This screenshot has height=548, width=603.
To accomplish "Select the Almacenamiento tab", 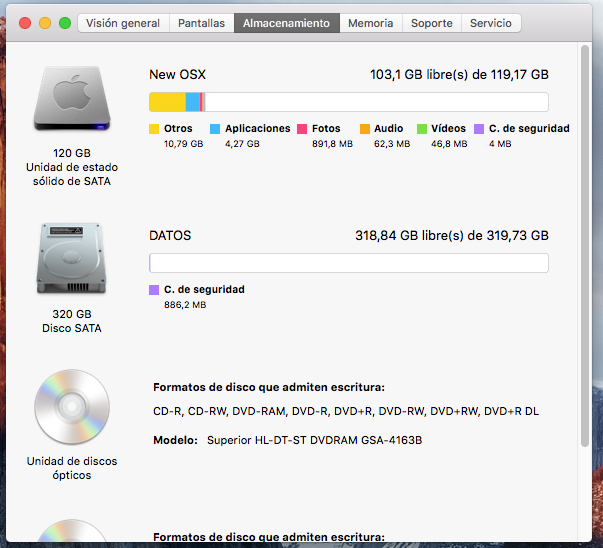I will pyautogui.click(x=287, y=23).
